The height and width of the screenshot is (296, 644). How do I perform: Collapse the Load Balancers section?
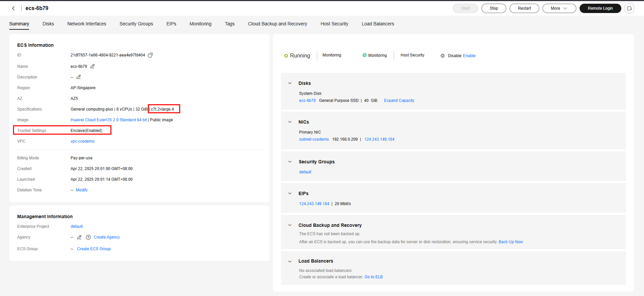tap(290, 261)
